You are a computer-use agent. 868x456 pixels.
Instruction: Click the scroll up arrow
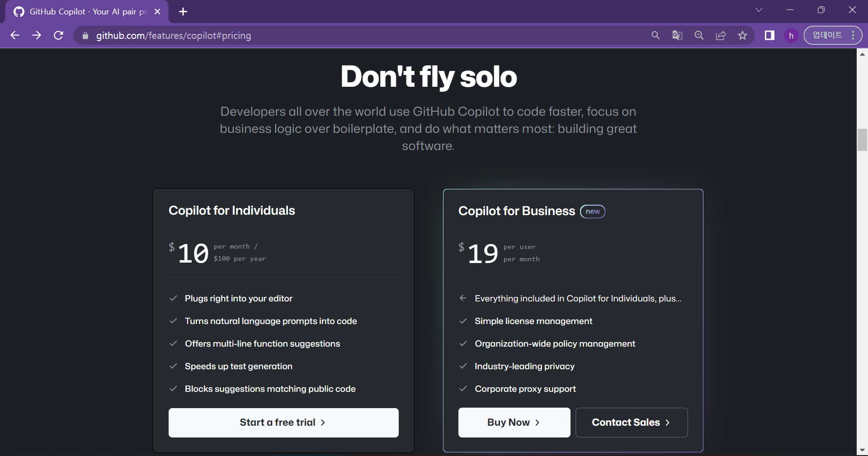[x=862, y=54]
